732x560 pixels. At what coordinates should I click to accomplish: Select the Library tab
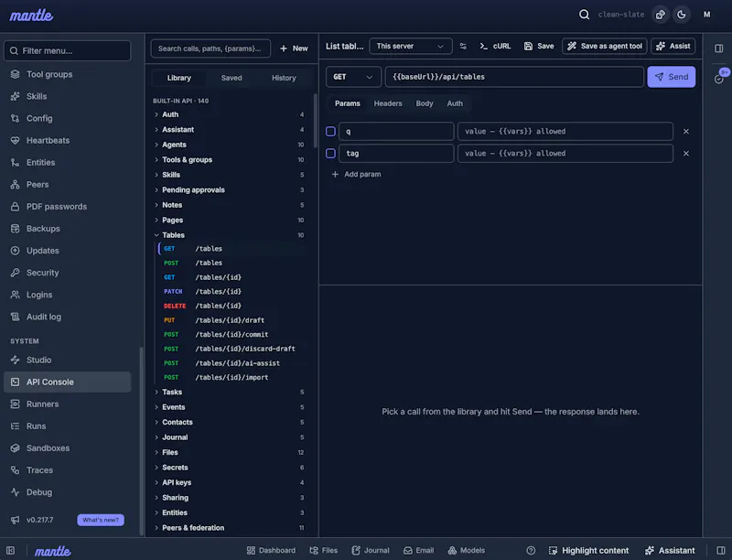click(179, 78)
